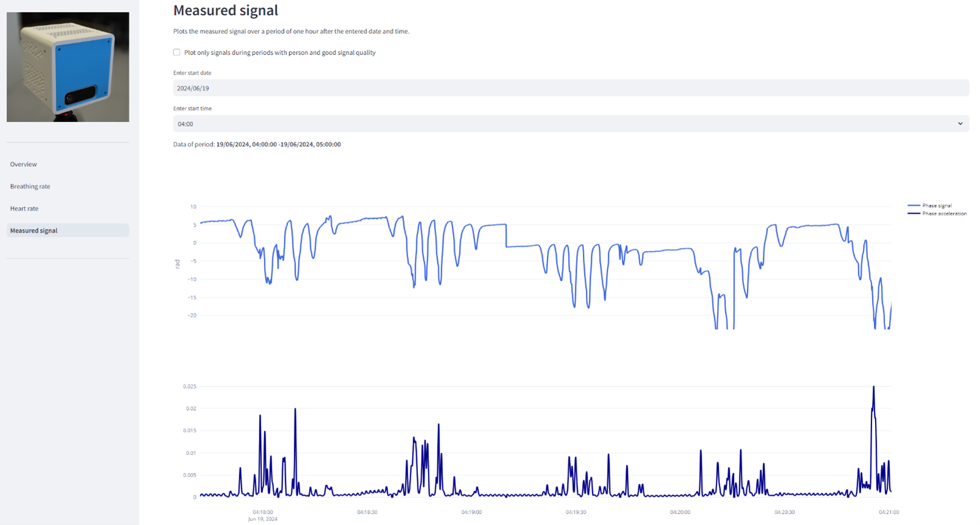Select the Measured signal sidebar item
Screen dimensions: 980x525
click(x=34, y=231)
